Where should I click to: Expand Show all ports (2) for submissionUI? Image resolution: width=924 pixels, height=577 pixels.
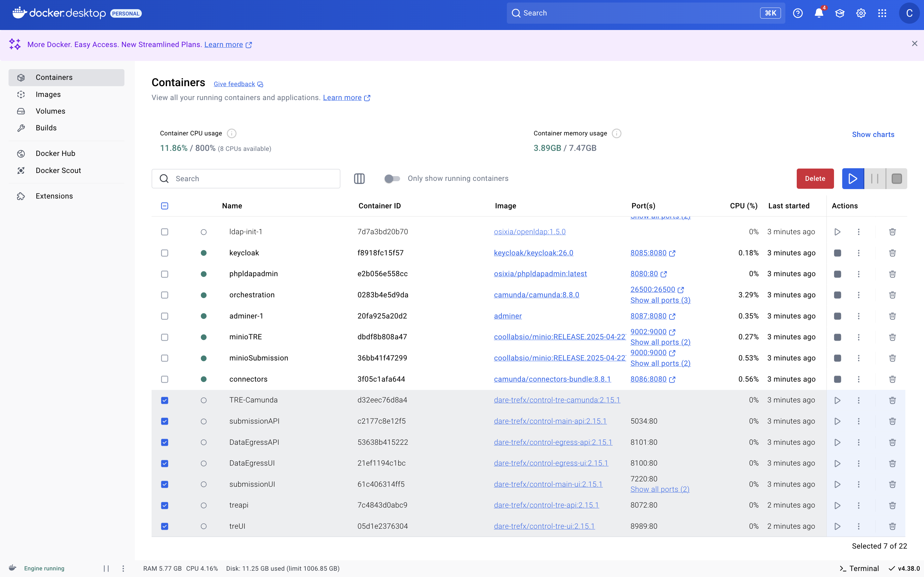[x=660, y=489]
